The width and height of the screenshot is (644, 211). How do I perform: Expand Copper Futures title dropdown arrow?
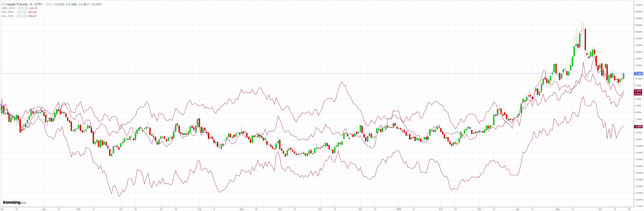coord(43,4)
